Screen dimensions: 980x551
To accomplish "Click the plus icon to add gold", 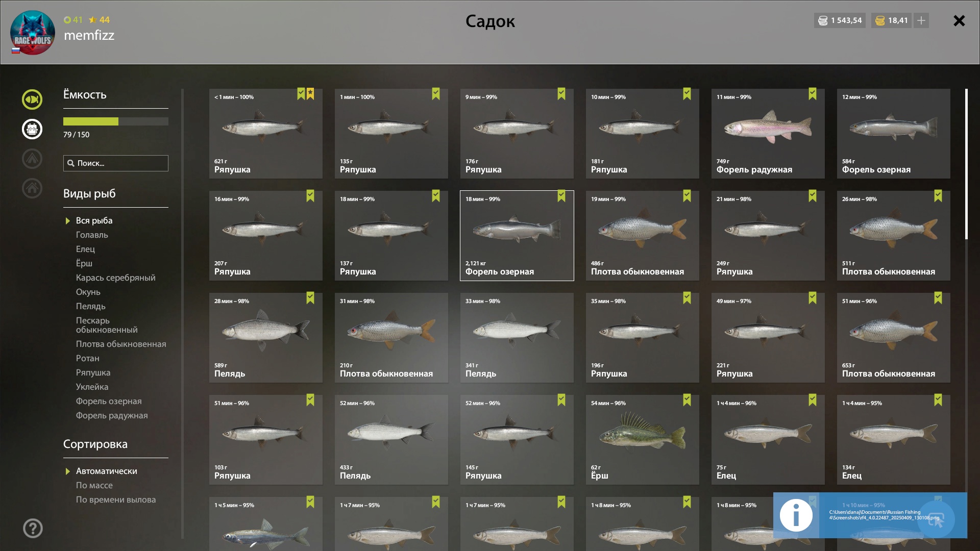I will (x=921, y=20).
